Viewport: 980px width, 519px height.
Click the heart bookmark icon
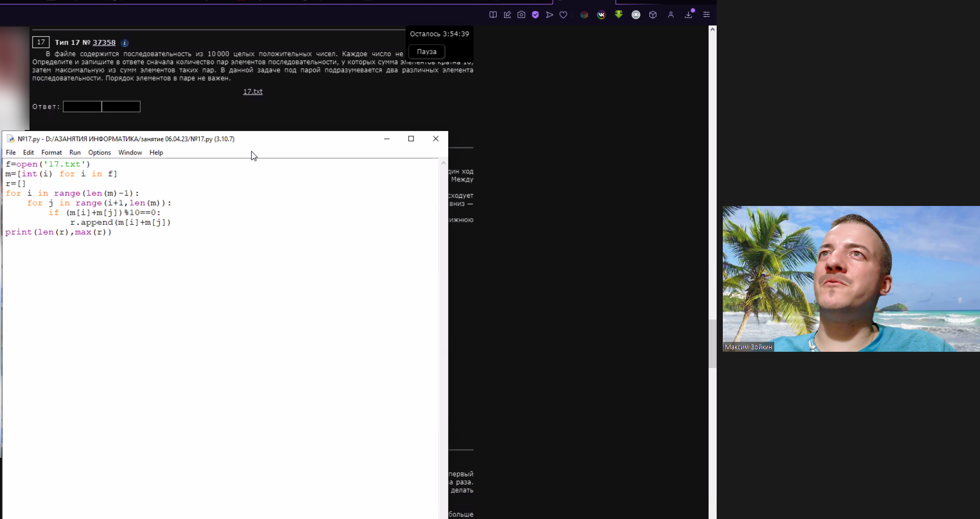click(x=563, y=15)
